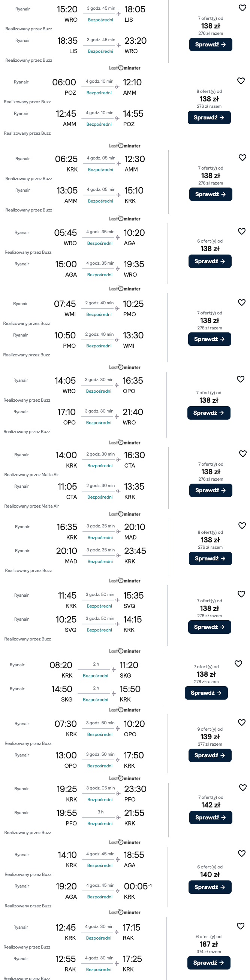Open Sprawdź for 187 zł KRK–RAK offer
The width and height of the screenshot is (250, 980).
pyautogui.click(x=209, y=962)
